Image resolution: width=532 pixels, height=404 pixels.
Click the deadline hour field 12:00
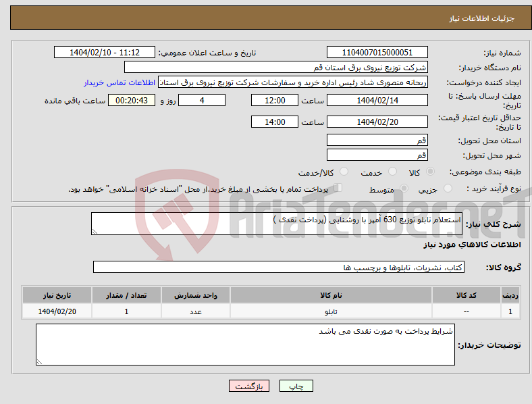click(x=275, y=100)
